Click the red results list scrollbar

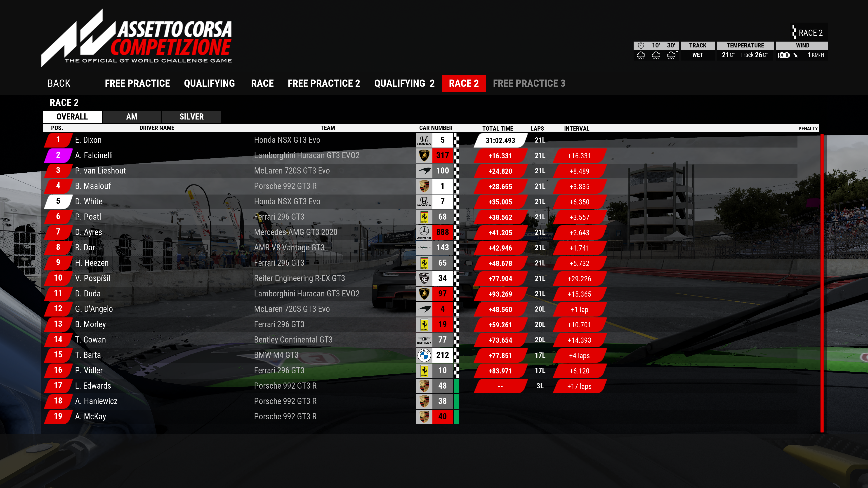[x=822, y=283]
